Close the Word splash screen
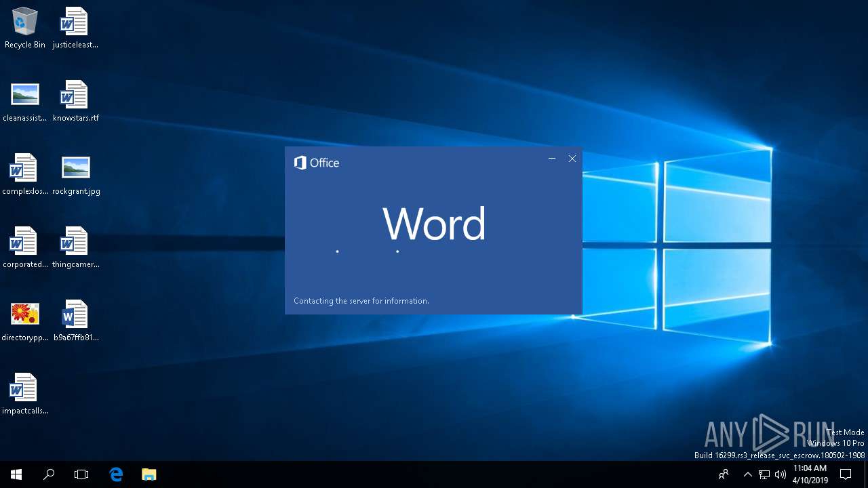The width and height of the screenshot is (868, 488). click(572, 159)
